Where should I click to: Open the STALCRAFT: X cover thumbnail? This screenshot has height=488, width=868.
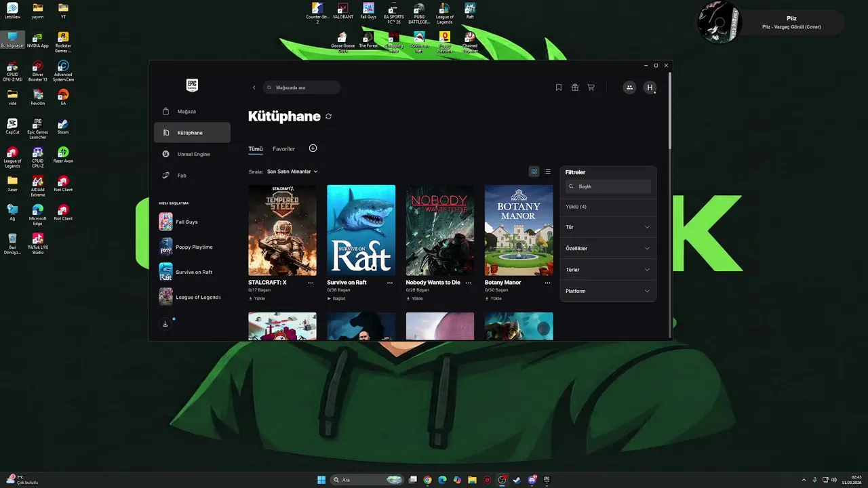[x=282, y=230]
